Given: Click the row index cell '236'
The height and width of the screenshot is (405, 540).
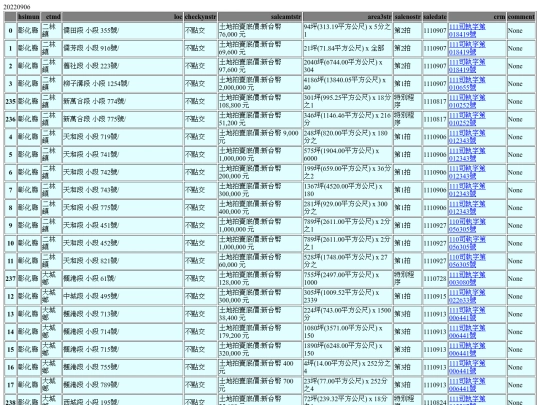Looking at the screenshot, I should click(10, 119).
